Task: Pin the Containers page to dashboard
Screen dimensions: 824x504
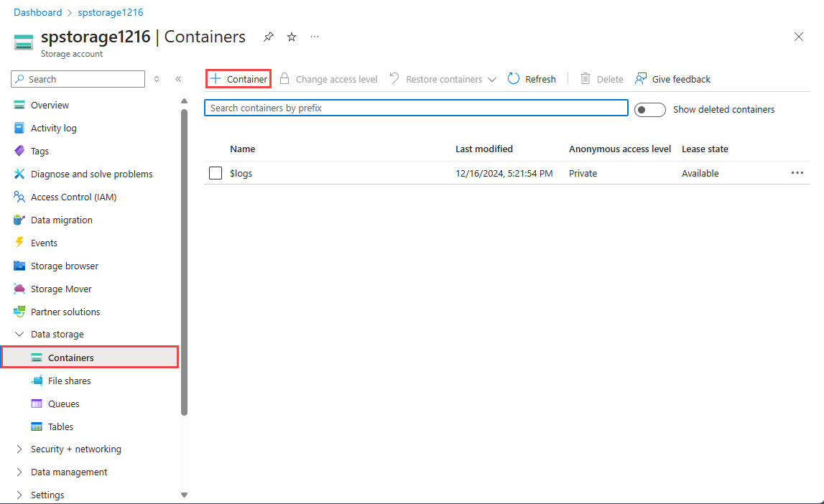Action: click(x=268, y=36)
